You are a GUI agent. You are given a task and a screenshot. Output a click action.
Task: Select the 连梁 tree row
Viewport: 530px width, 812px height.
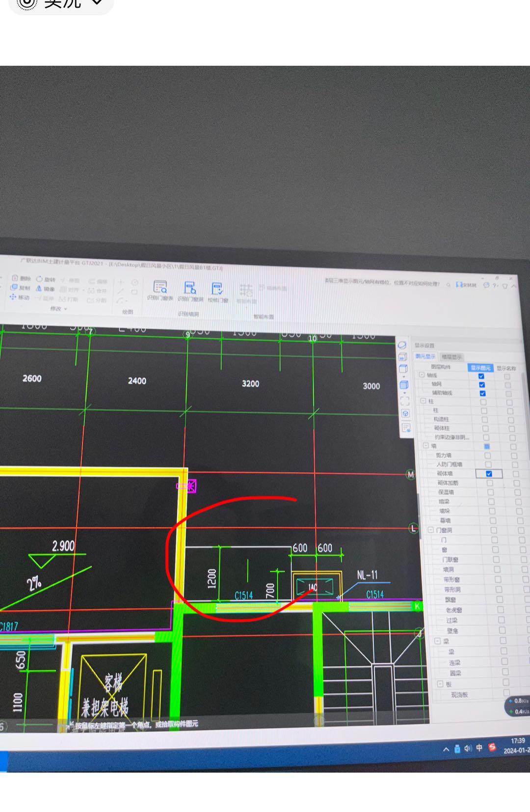tap(454, 663)
